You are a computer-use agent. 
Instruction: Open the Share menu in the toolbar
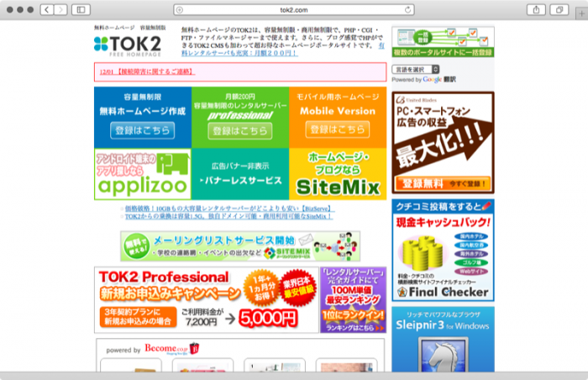(536, 10)
